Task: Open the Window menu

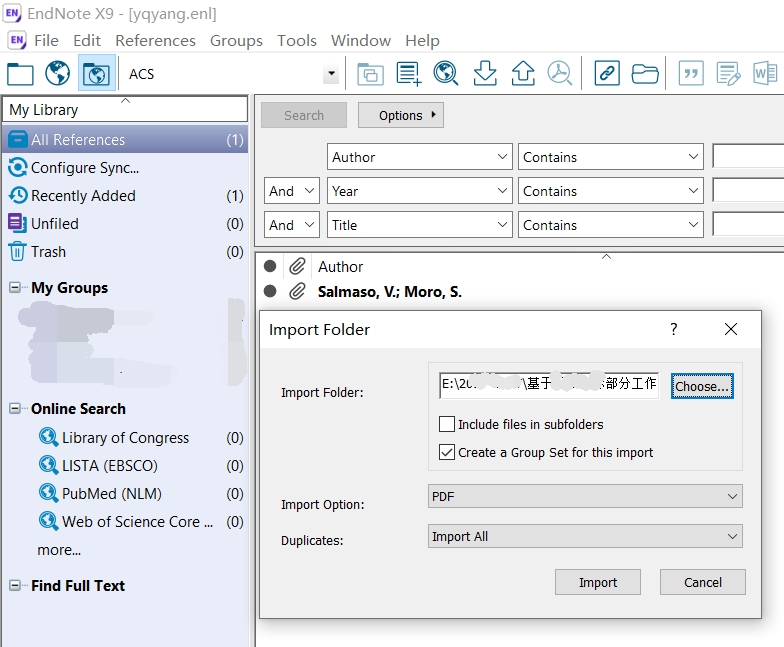Action: click(360, 40)
